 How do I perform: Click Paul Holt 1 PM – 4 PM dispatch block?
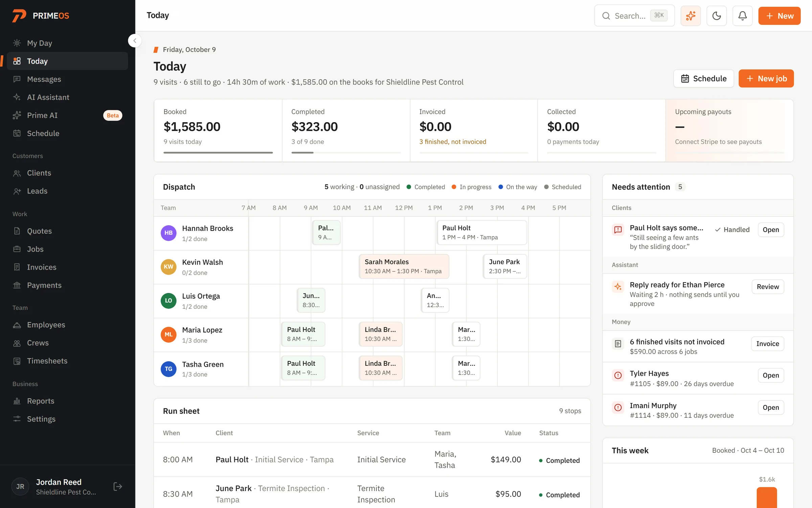point(482,232)
